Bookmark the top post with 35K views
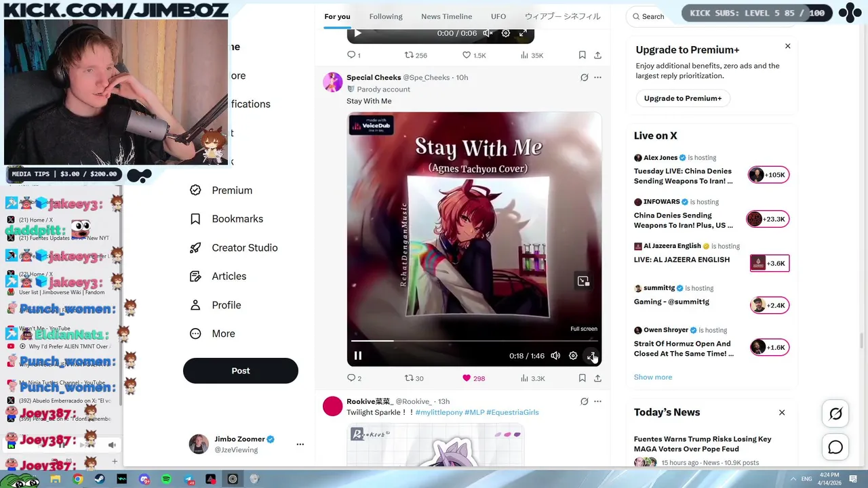 tap(582, 55)
